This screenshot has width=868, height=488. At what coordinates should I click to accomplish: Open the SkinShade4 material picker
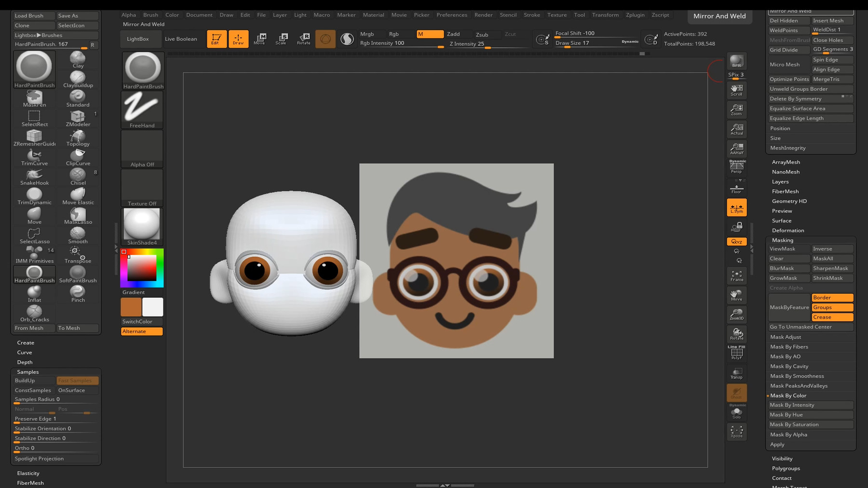pyautogui.click(x=142, y=225)
